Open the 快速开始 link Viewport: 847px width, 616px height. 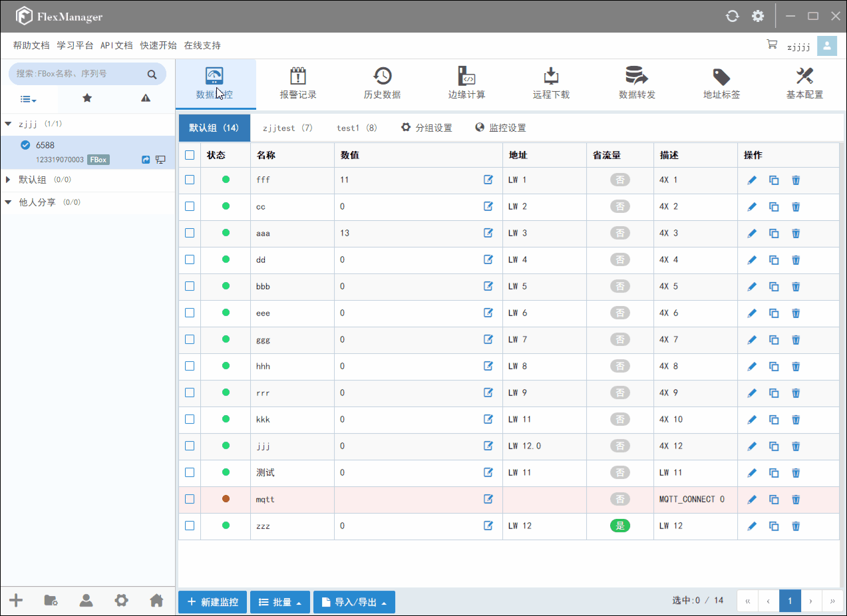point(158,45)
